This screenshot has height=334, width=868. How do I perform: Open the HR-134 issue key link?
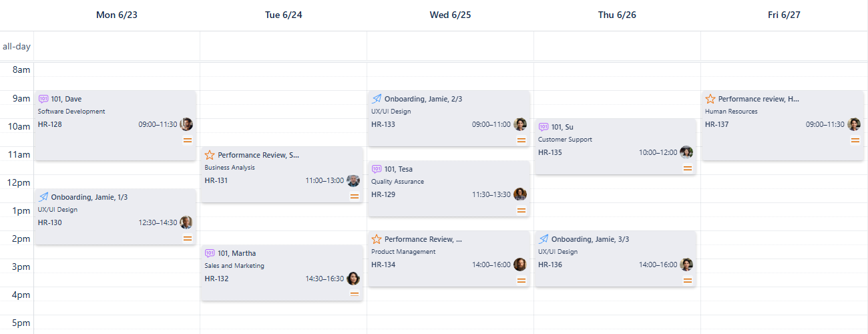pyautogui.click(x=383, y=265)
